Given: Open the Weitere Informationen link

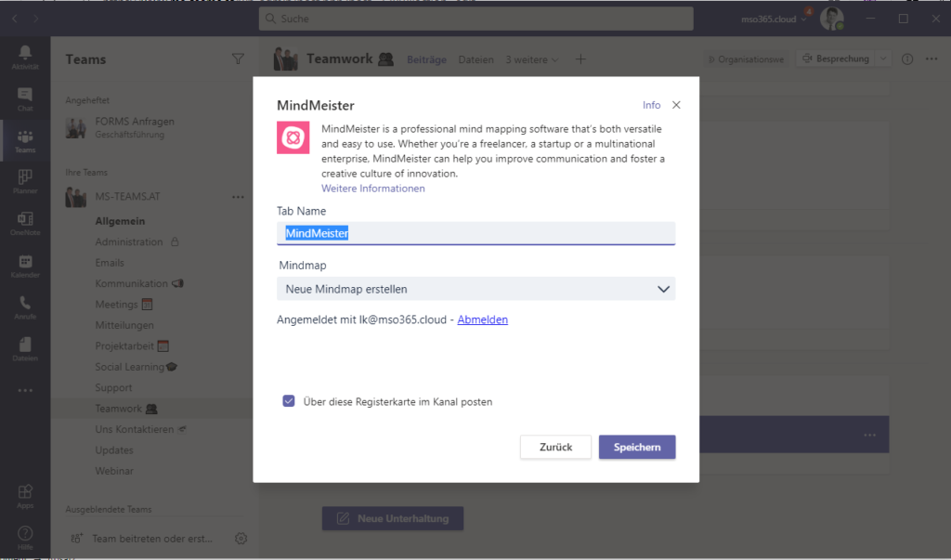Looking at the screenshot, I should click(x=373, y=189).
